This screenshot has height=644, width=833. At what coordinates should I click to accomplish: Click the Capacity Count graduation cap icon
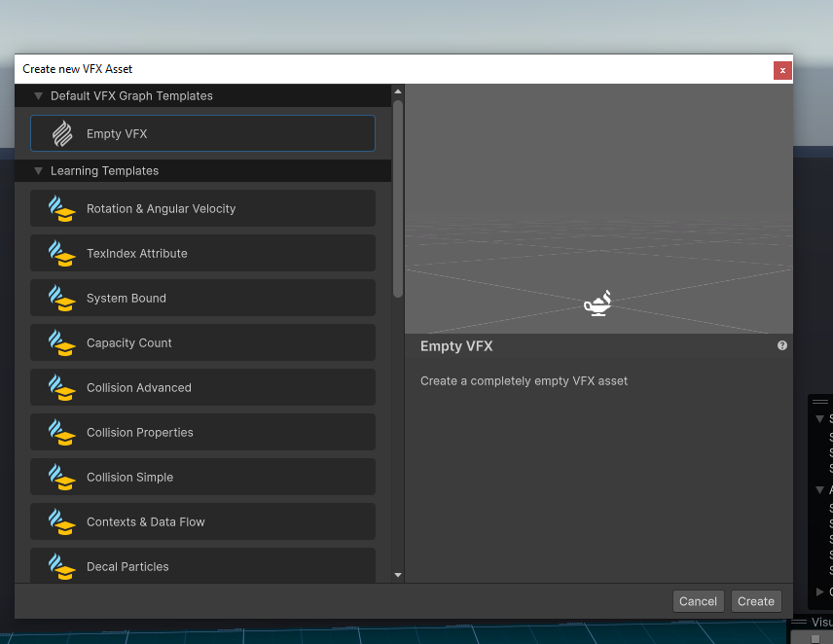(61, 342)
